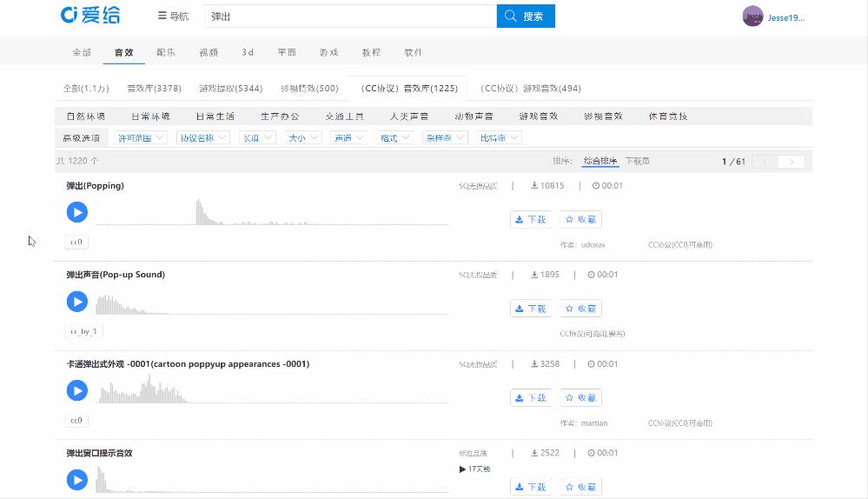The width and height of the screenshot is (868, 499).
Task: Click the blue 搜索 search button
Action: click(526, 16)
